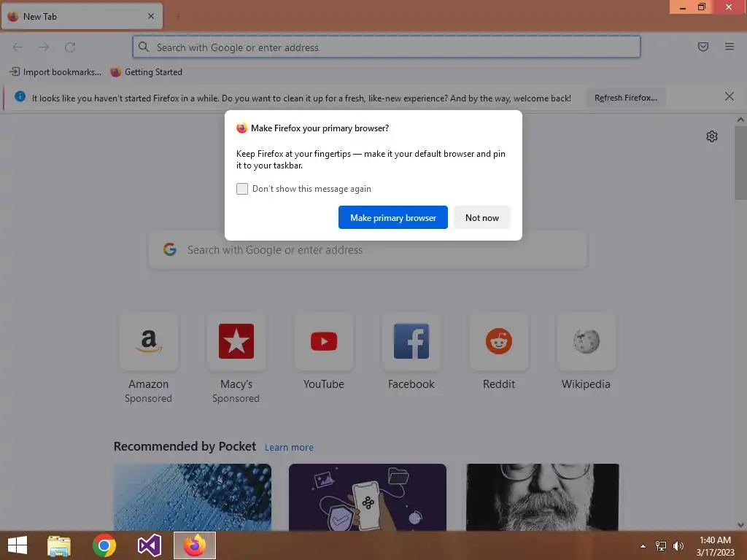Image resolution: width=747 pixels, height=560 pixels.
Task: Restore down the Firefox window
Action: click(x=702, y=7)
